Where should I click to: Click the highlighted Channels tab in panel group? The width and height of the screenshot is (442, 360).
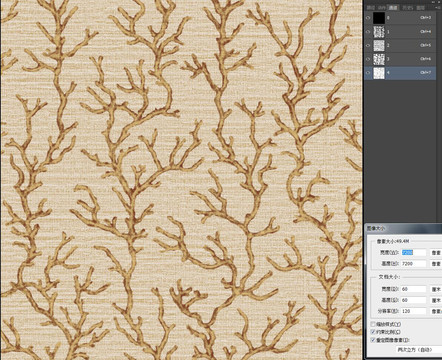click(x=393, y=7)
